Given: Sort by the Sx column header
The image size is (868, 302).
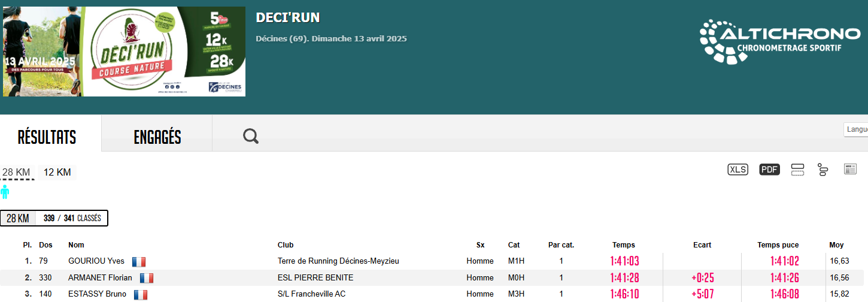Looking at the screenshot, I should click(x=480, y=245).
